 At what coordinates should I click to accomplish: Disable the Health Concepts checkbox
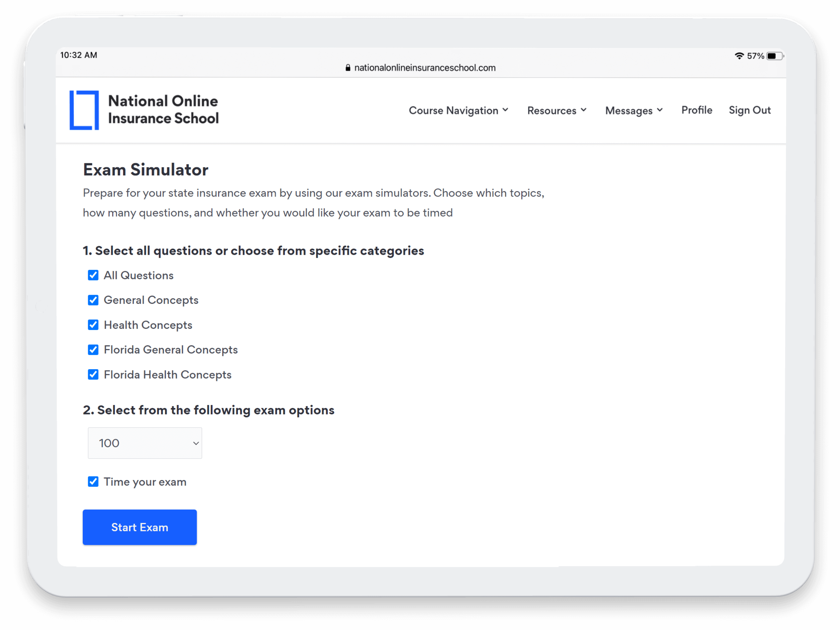(92, 325)
